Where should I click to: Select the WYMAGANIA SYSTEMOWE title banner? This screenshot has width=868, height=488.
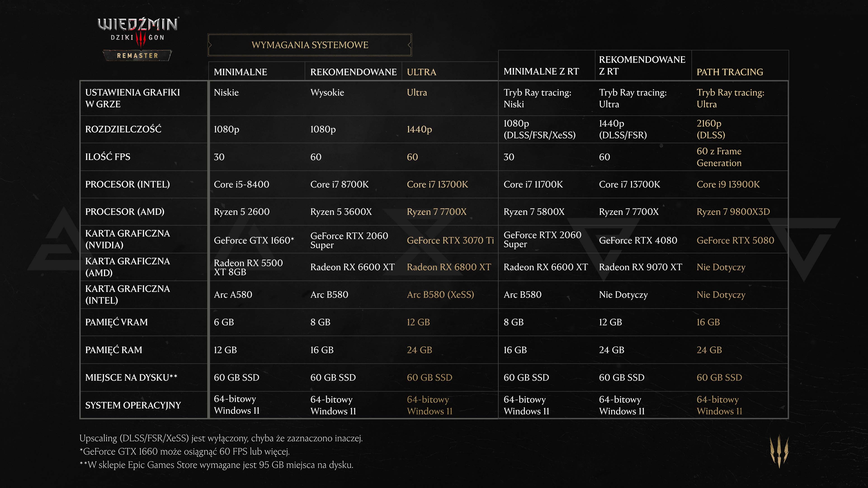click(x=310, y=45)
